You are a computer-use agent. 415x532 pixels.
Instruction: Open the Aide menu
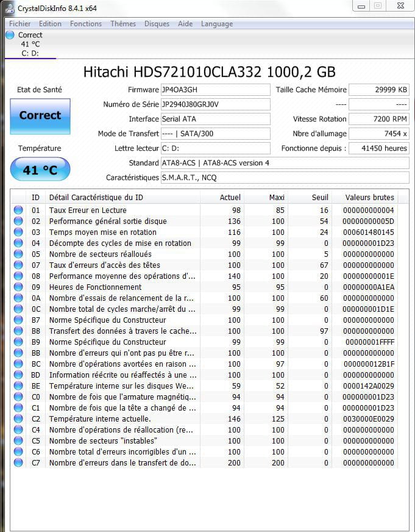(185, 24)
